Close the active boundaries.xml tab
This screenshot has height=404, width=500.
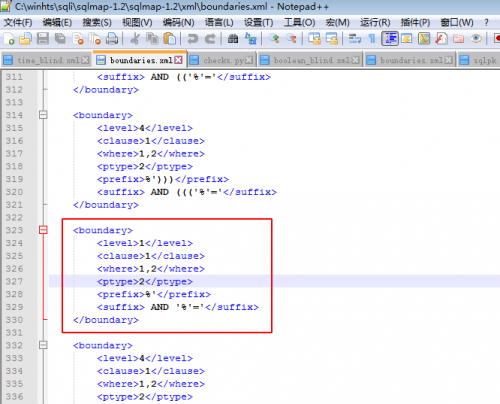[x=179, y=60]
